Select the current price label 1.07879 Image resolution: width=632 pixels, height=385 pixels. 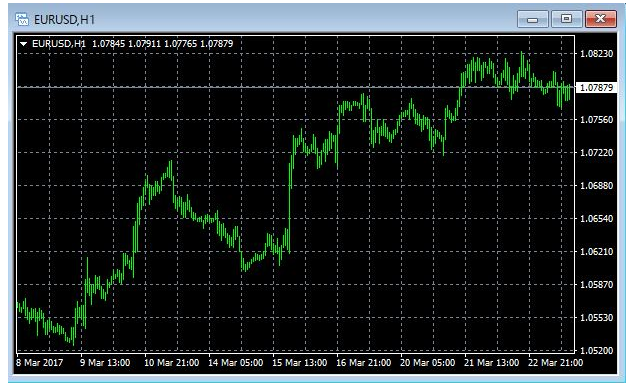pyautogui.click(x=597, y=87)
